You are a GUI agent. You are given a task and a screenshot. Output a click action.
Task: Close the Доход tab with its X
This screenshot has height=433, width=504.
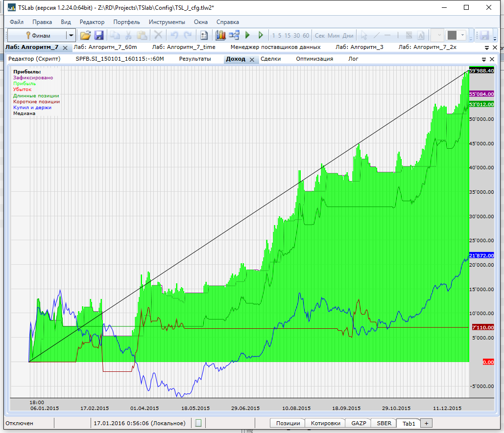tap(252, 59)
